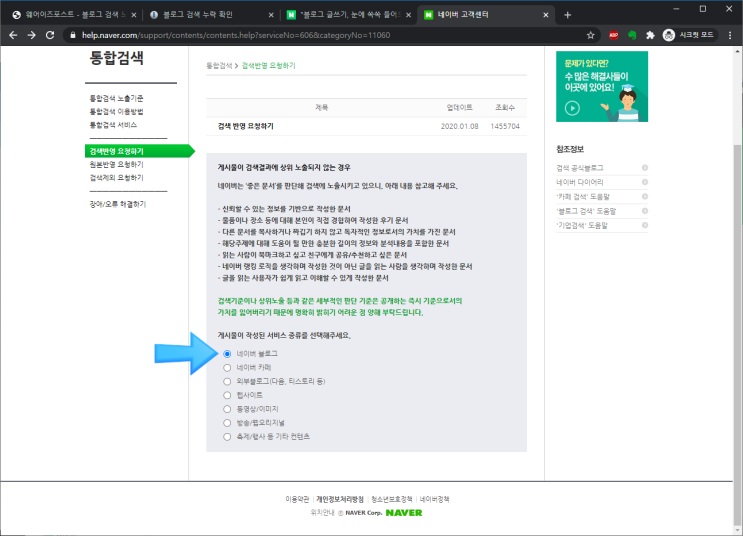Screen dimensions: 743x536
Task: Click arrow icon next to '카페 검색' 도움말
Action: [x=644, y=196]
